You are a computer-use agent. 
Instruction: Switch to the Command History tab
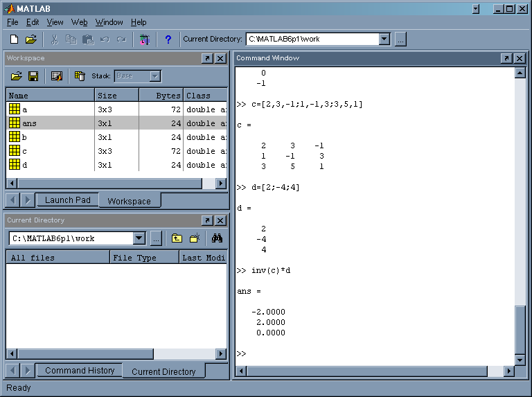80,371
